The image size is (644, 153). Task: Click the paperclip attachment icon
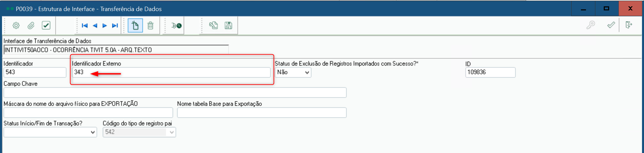(31, 25)
